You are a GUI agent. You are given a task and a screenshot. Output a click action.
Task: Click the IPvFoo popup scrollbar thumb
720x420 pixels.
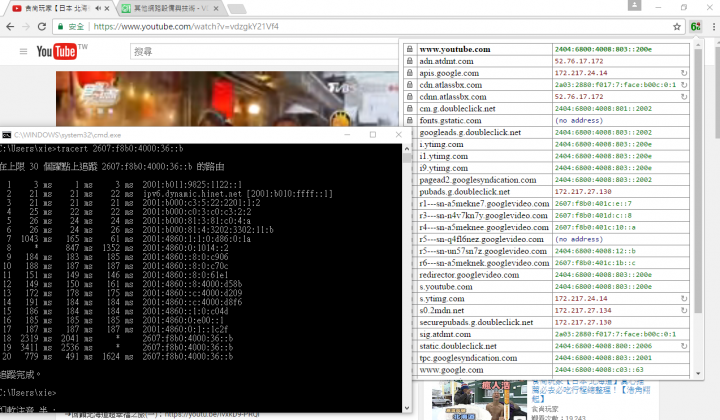698,181
